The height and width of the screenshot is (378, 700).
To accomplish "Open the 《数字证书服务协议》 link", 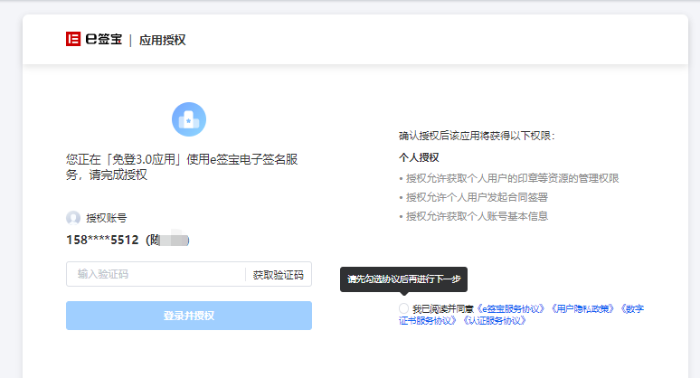I will (632, 309).
